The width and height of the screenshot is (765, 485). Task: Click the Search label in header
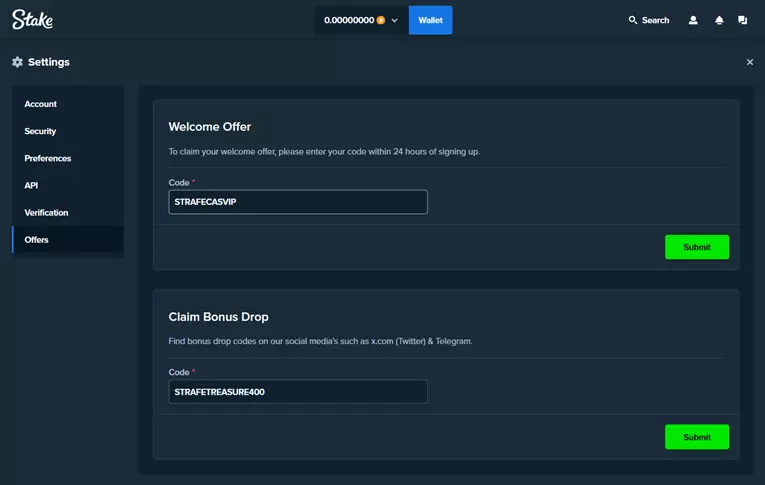(x=655, y=20)
